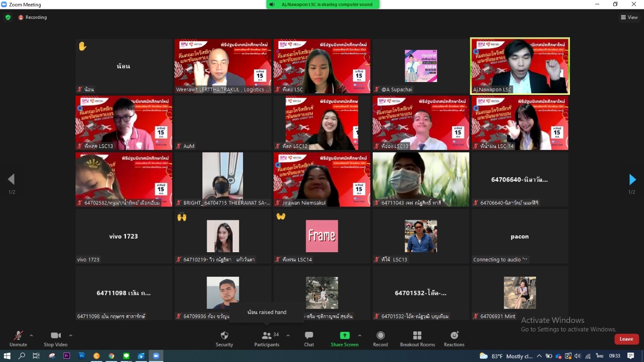Open the Security shield menu
The width and height of the screenshot is (644, 362).
224,339
